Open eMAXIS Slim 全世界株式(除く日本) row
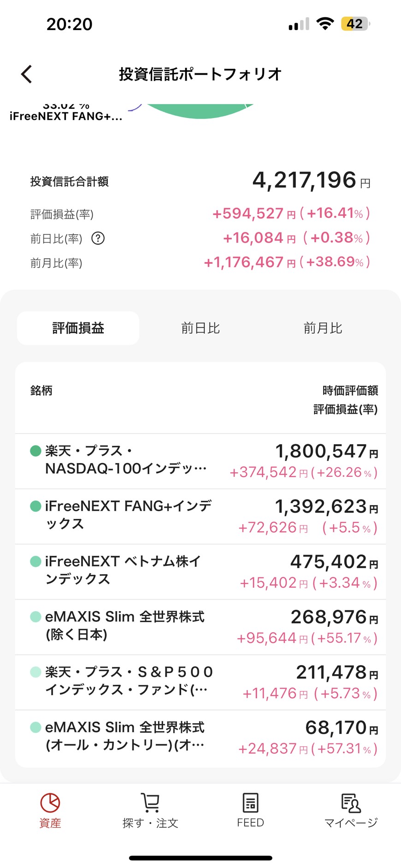This screenshot has width=401, height=868. [x=200, y=627]
